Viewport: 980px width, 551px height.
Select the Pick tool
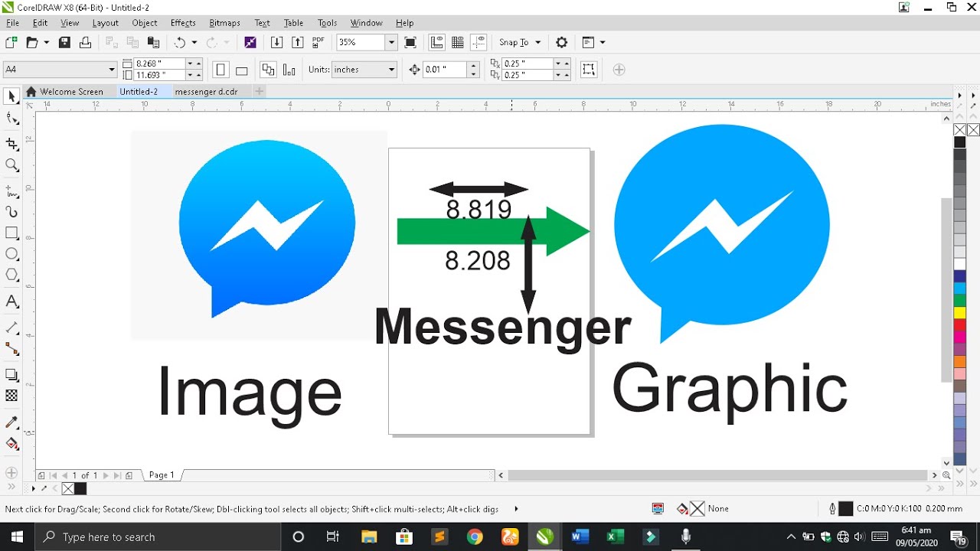point(11,97)
